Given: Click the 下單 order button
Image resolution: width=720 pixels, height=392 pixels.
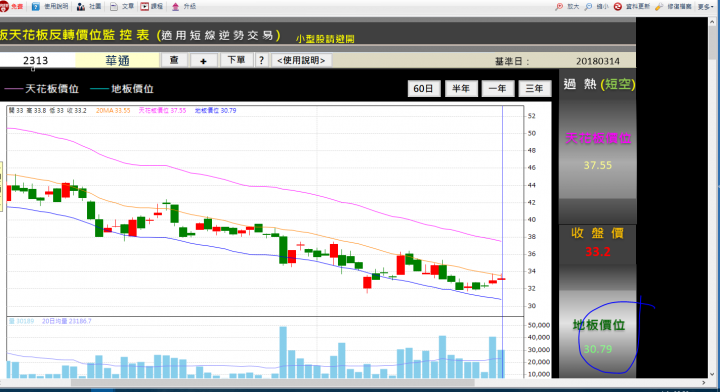Looking at the screenshot, I should click(x=236, y=60).
